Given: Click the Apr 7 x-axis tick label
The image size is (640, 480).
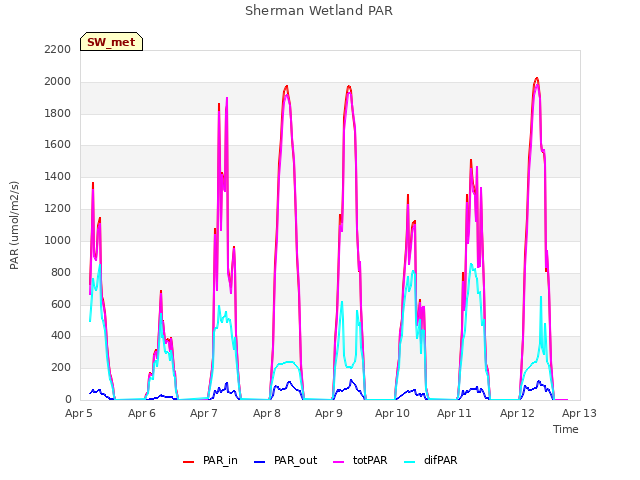Looking at the screenshot, I should tap(204, 413).
